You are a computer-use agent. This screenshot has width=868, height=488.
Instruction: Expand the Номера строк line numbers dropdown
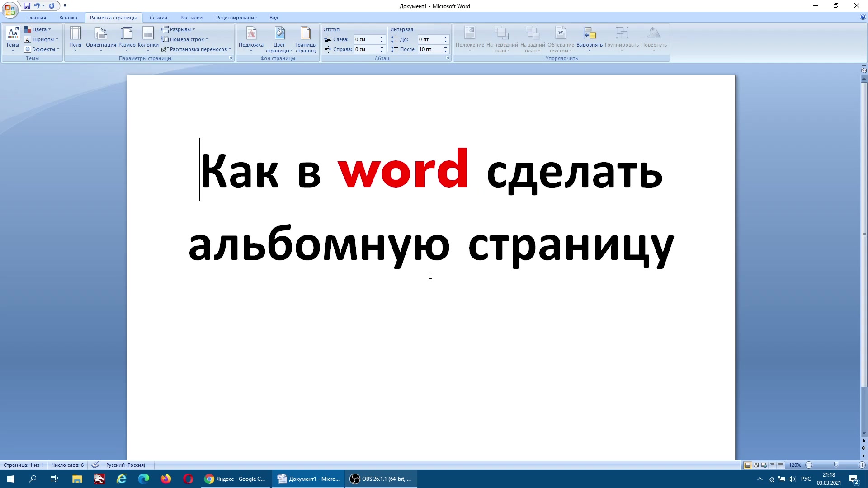click(x=185, y=39)
